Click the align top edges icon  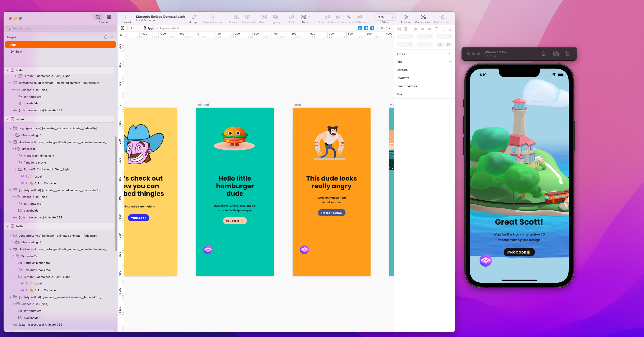pos(436,29)
